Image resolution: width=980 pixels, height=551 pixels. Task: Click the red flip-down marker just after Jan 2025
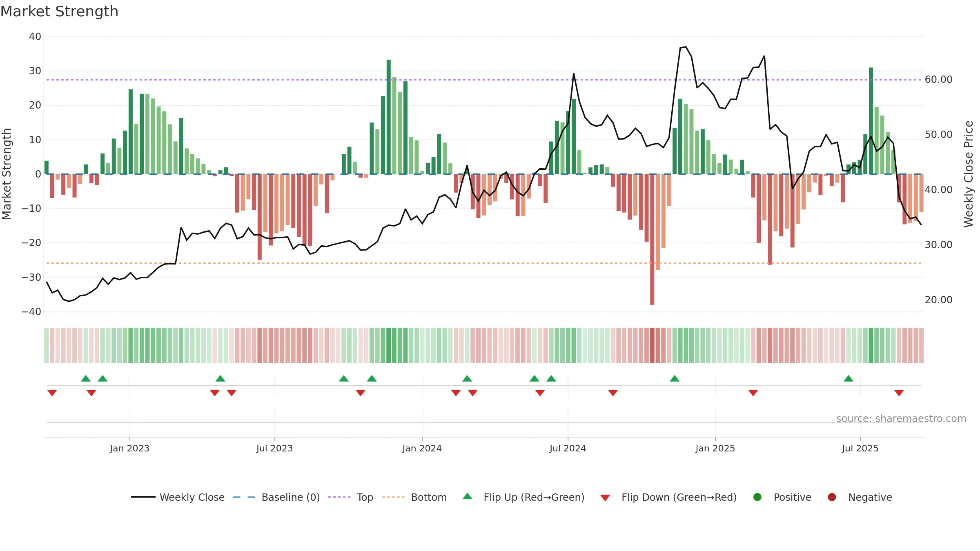[x=753, y=393]
